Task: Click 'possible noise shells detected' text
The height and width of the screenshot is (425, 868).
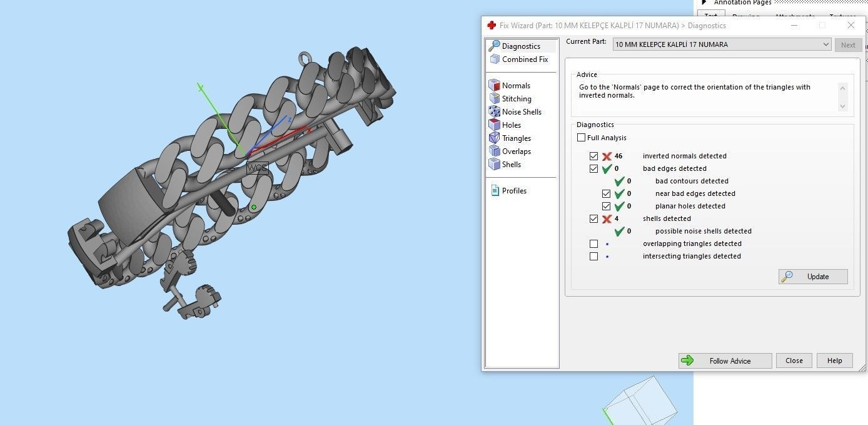Action: tap(704, 231)
